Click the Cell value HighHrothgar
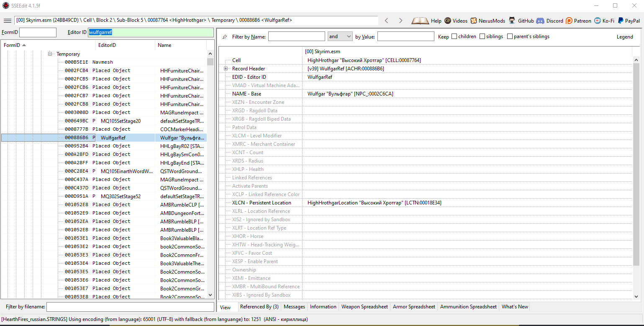The image size is (644, 326). point(364,60)
